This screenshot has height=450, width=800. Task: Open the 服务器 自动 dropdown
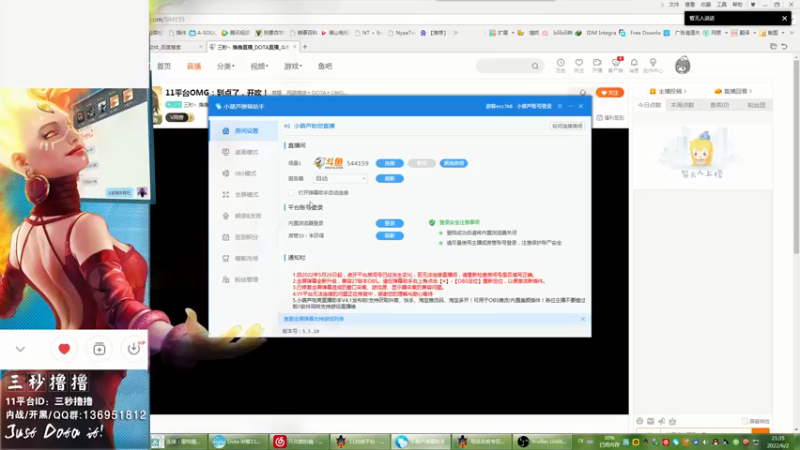pyautogui.click(x=340, y=179)
